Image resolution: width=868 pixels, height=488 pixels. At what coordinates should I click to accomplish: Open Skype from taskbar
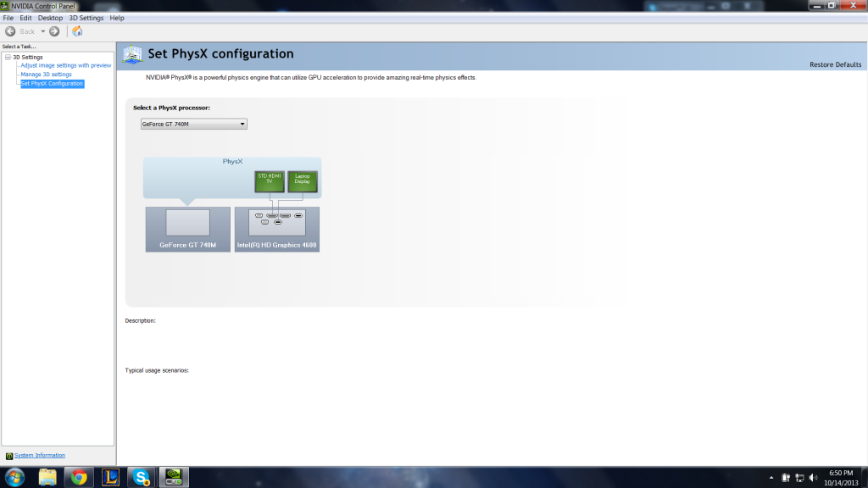click(x=142, y=477)
